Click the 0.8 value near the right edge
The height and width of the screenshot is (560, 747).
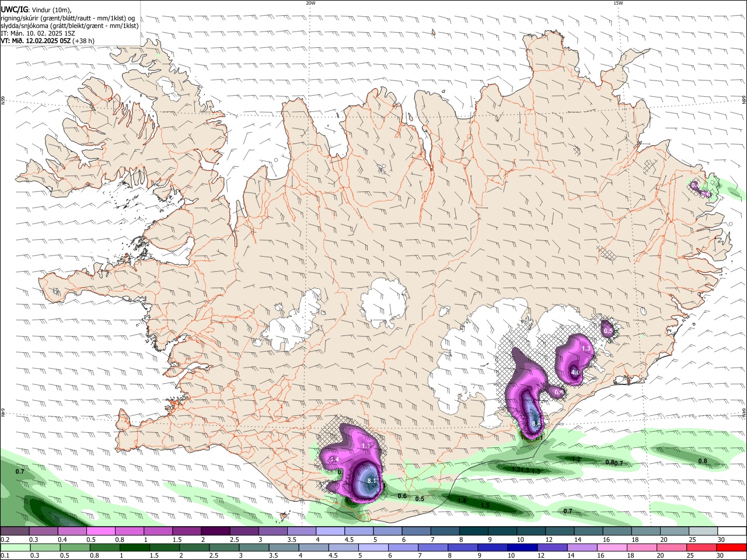pyautogui.click(x=703, y=461)
